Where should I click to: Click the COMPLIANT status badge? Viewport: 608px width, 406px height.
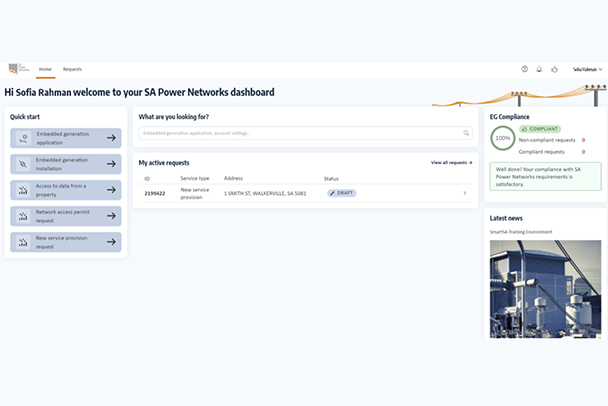pos(540,129)
